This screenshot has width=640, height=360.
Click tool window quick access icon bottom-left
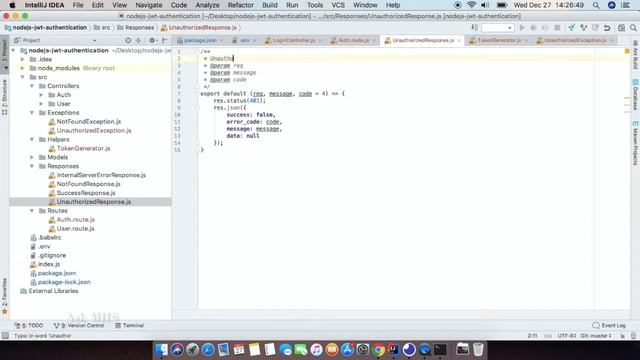pyautogui.click(x=5, y=336)
